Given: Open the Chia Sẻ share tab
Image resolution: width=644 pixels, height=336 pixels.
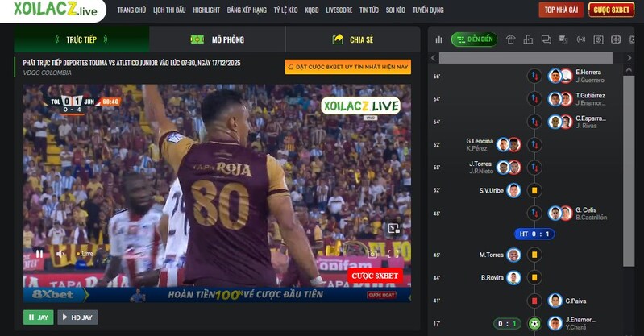Looking at the screenshot, I should pos(353,39).
